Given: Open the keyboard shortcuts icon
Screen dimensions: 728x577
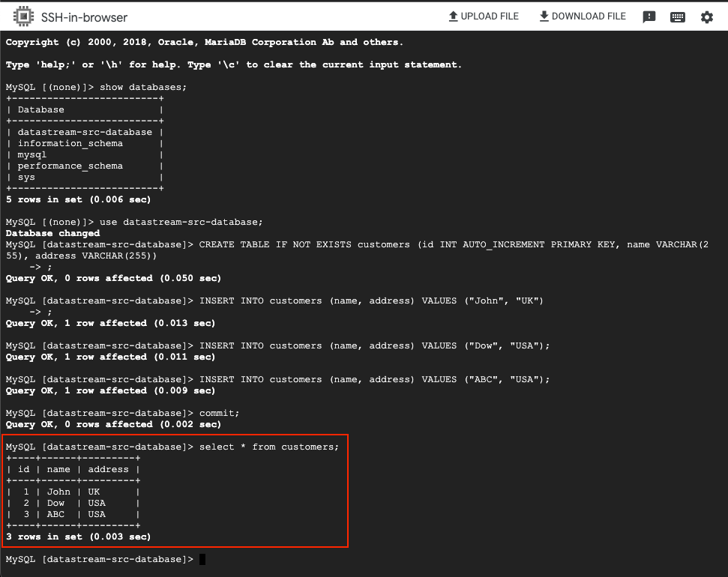Looking at the screenshot, I should (x=677, y=17).
